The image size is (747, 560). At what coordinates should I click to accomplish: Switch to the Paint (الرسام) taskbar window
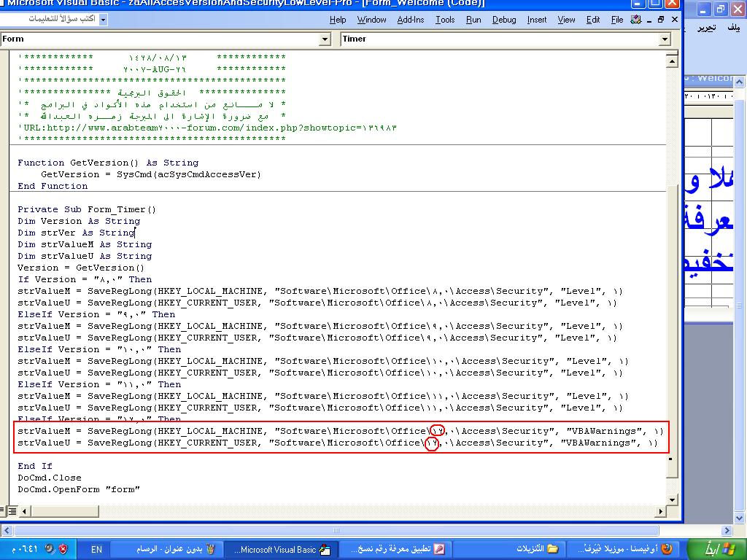167,549
